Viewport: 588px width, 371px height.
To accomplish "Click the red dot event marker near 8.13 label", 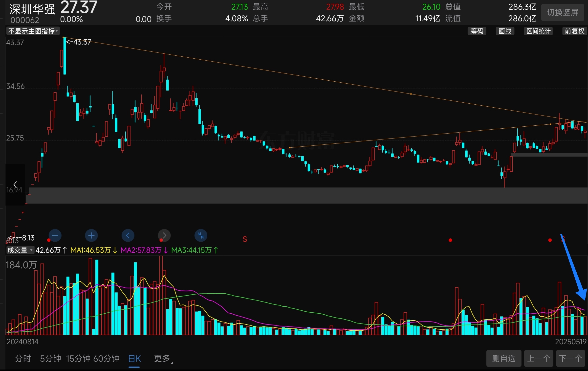I will coord(49,240).
